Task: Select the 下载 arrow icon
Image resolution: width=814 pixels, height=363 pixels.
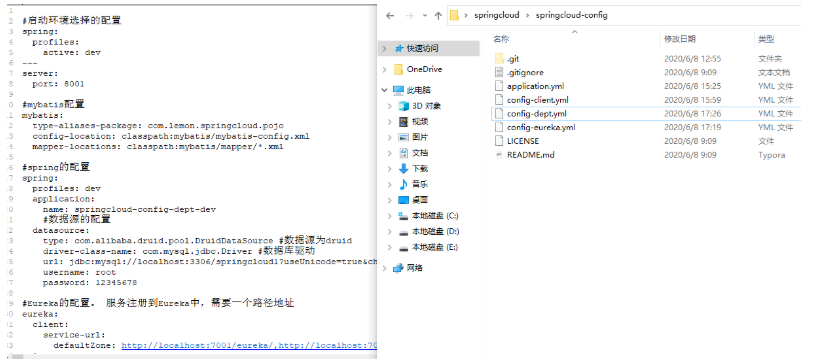Action: tap(403, 169)
